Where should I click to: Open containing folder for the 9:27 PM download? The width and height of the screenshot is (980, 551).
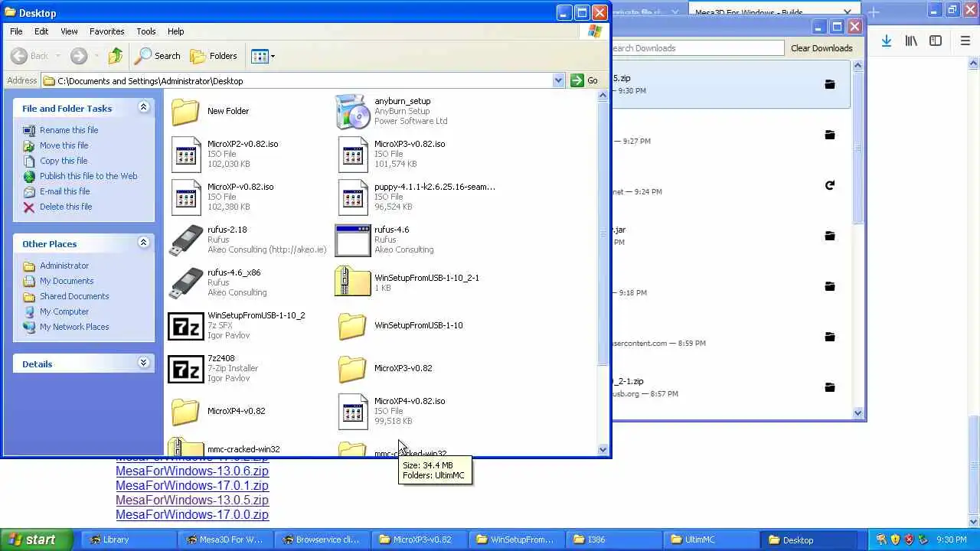click(829, 135)
